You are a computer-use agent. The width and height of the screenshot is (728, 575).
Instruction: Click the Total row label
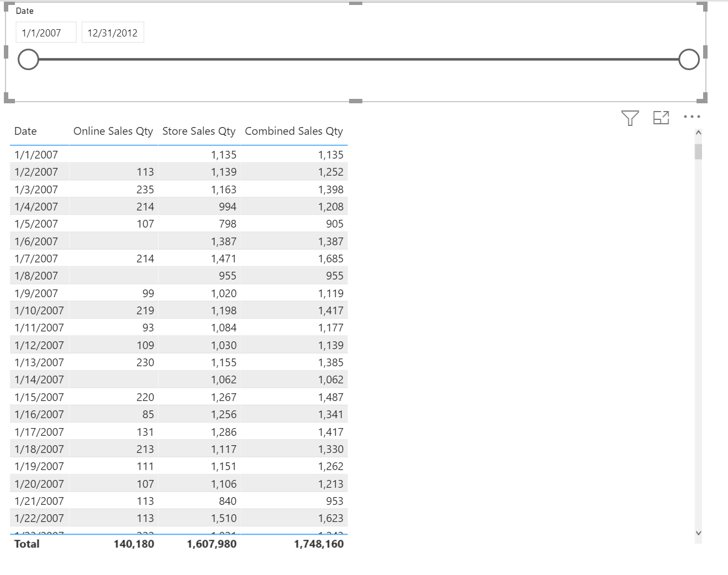point(27,544)
